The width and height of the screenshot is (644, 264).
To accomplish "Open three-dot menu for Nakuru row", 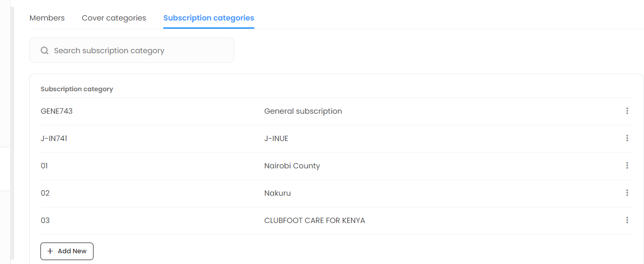I will (627, 193).
